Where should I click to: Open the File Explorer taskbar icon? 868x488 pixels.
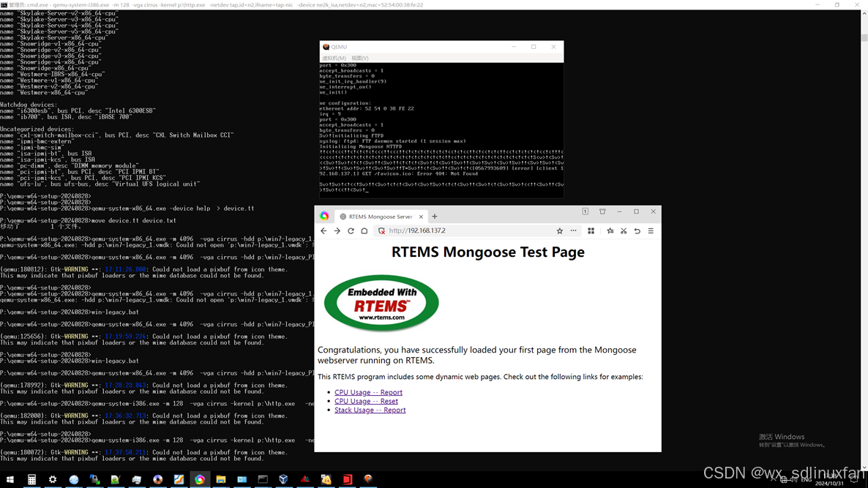pos(221,479)
